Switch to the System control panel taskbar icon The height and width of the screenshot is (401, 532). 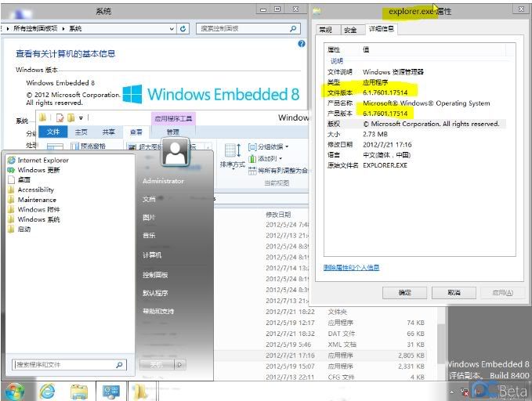click(x=111, y=391)
